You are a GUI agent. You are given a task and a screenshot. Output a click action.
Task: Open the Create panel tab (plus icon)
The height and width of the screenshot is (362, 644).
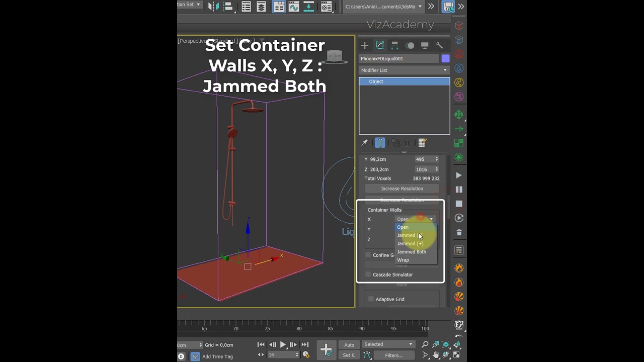coord(365,45)
